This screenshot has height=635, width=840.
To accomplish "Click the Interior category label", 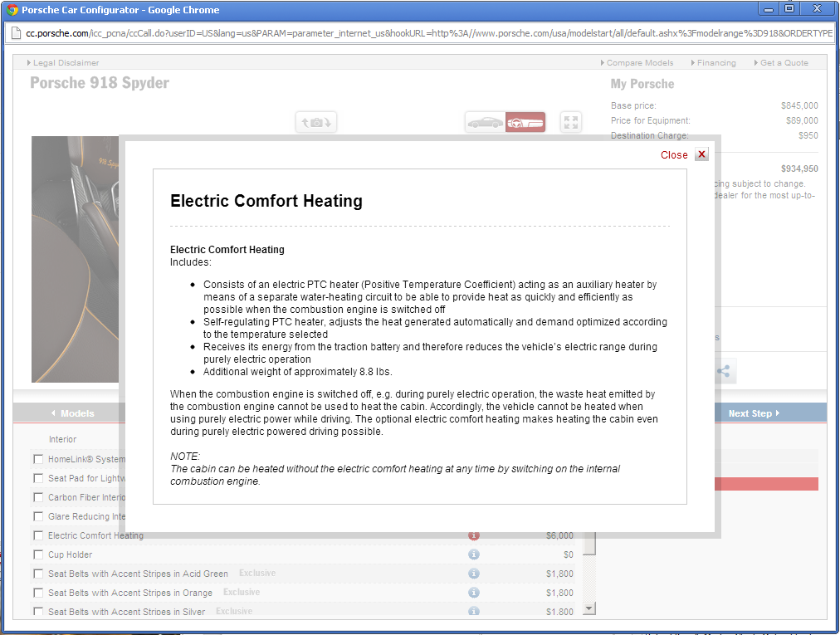I will coord(63,439).
